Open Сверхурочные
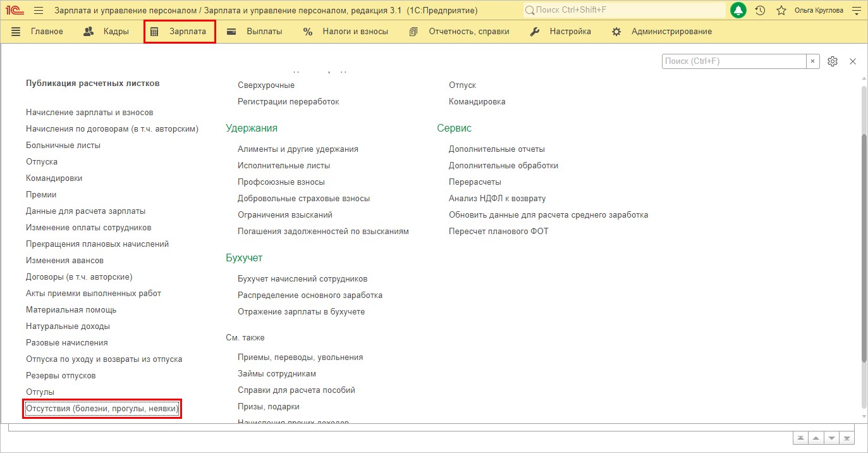The width and height of the screenshot is (868, 453). (266, 85)
